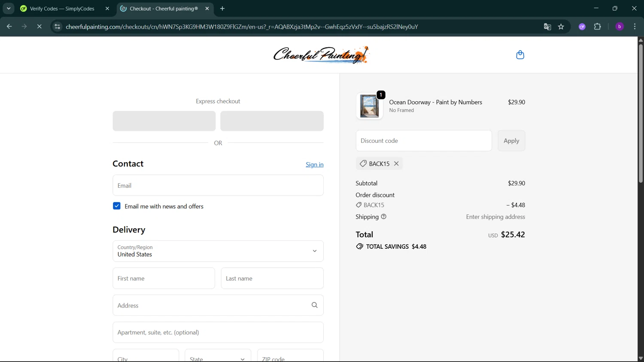This screenshot has width=644, height=362.
Task: Switch to Verify Codes — SimplyCodes tab
Action: 62,9
